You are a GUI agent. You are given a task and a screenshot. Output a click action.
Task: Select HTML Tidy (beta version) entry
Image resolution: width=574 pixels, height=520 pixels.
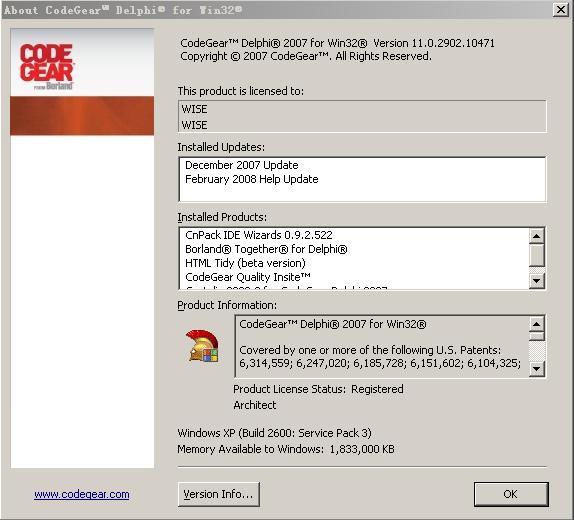click(245, 263)
